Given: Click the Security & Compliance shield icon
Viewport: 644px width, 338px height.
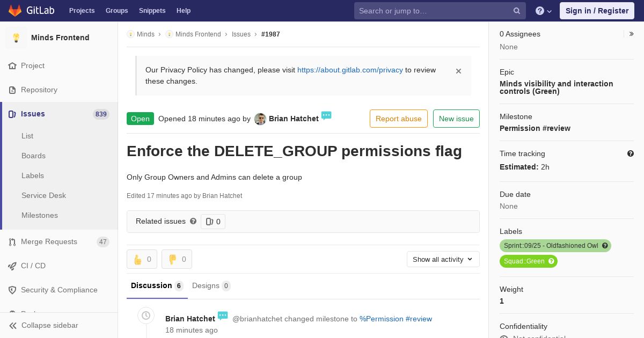Looking at the screenshot, I should [12, 290].
